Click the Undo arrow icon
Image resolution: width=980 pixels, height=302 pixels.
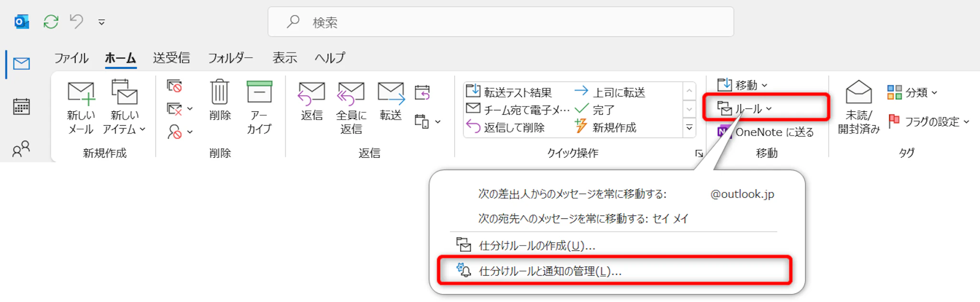(x=77, y=22)
